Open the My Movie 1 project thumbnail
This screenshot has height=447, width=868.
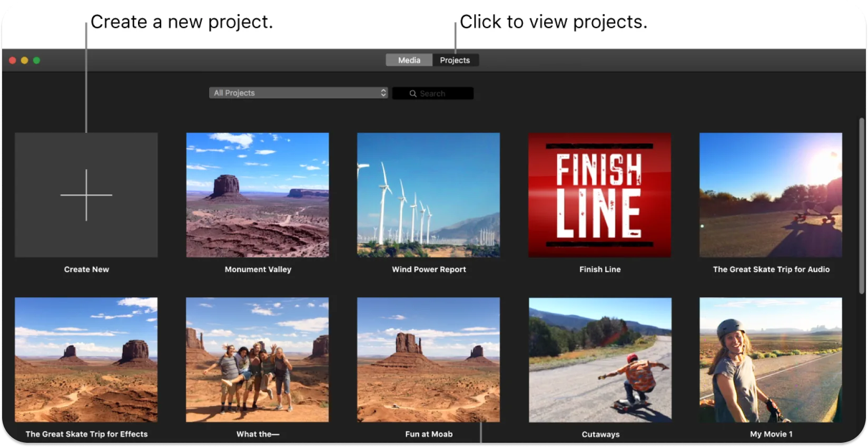pos(771,359)
